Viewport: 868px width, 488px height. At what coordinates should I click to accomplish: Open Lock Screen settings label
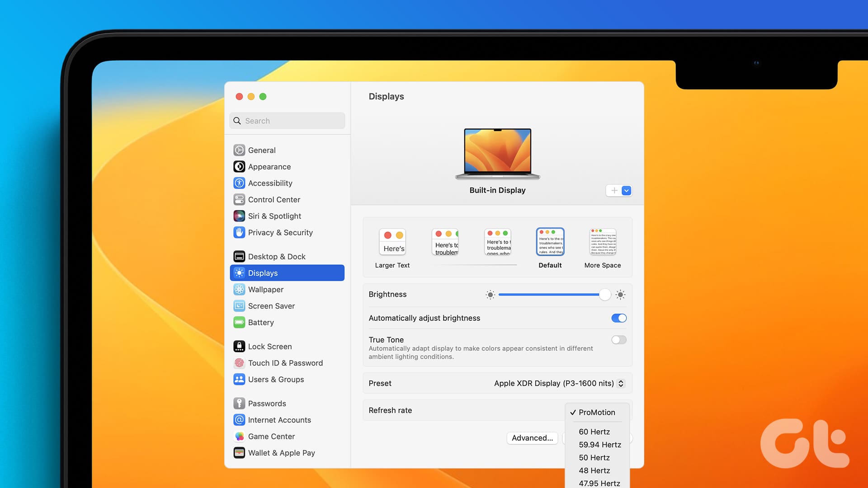click(270, 346)
